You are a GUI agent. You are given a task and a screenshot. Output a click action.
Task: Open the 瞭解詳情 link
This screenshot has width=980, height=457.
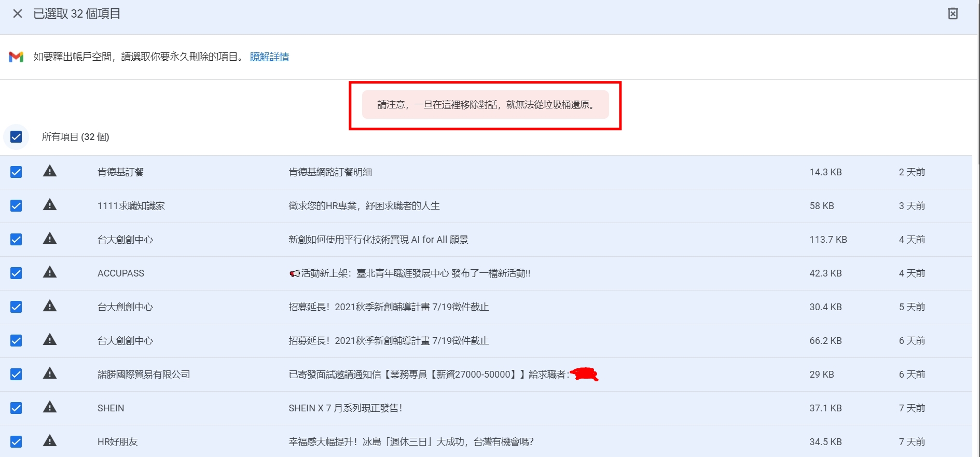pyautogui.click(x=269, y=57)
